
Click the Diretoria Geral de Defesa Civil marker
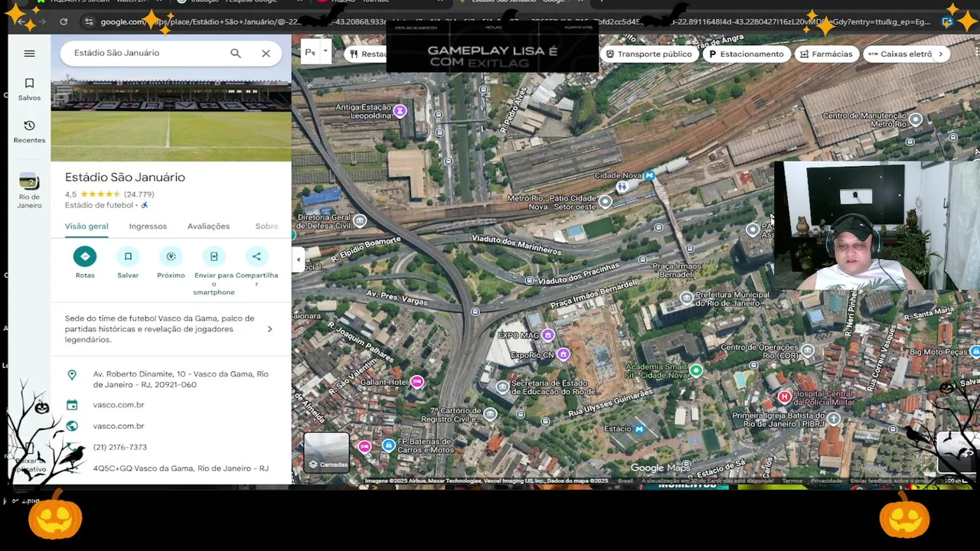click(360, 221)
